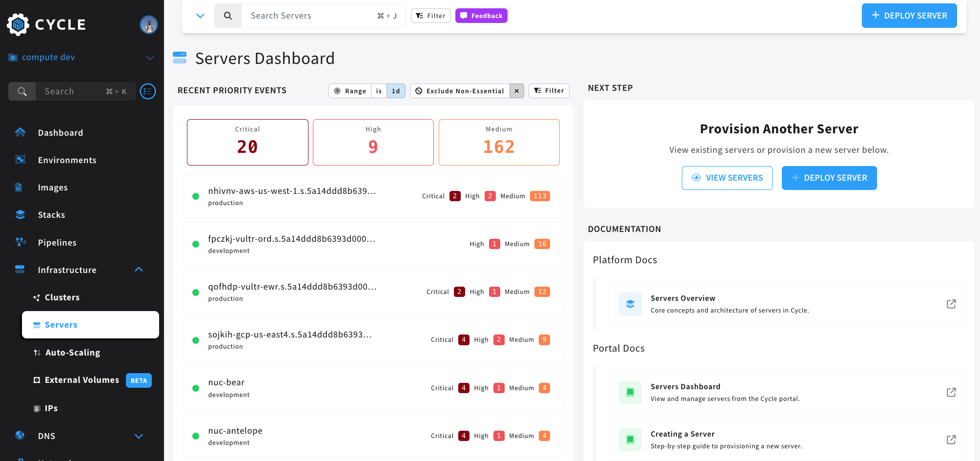Open the Pipelines section

[57, 242]
